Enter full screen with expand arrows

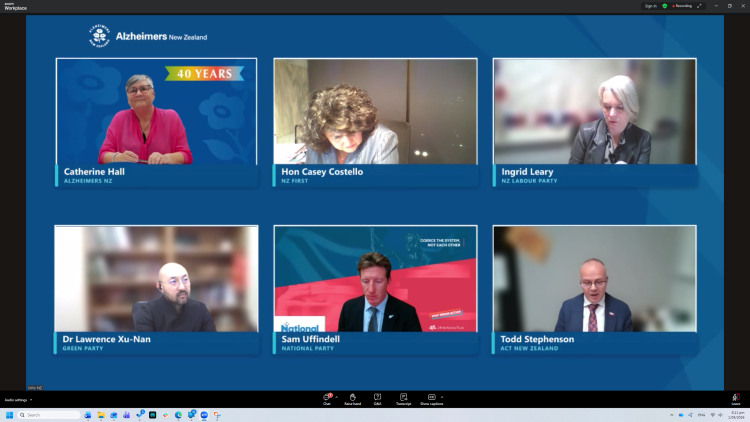click(x=699, y=6)
